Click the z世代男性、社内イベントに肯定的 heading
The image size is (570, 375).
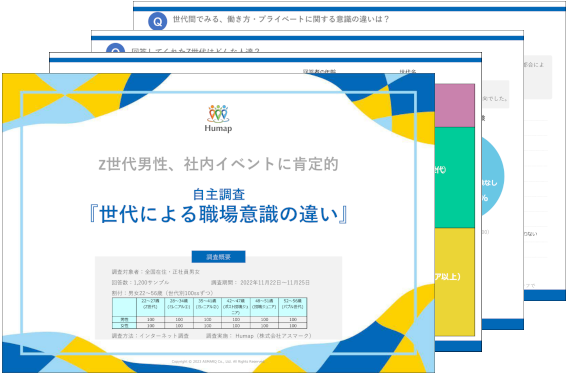[x=218, y=164]
